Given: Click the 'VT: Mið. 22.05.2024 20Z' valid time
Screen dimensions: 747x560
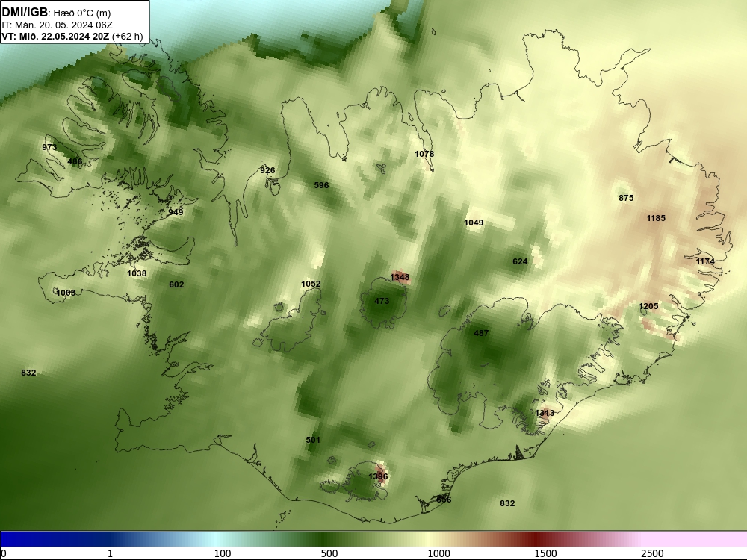Looking at the screenshot, I should click(55, 36).
